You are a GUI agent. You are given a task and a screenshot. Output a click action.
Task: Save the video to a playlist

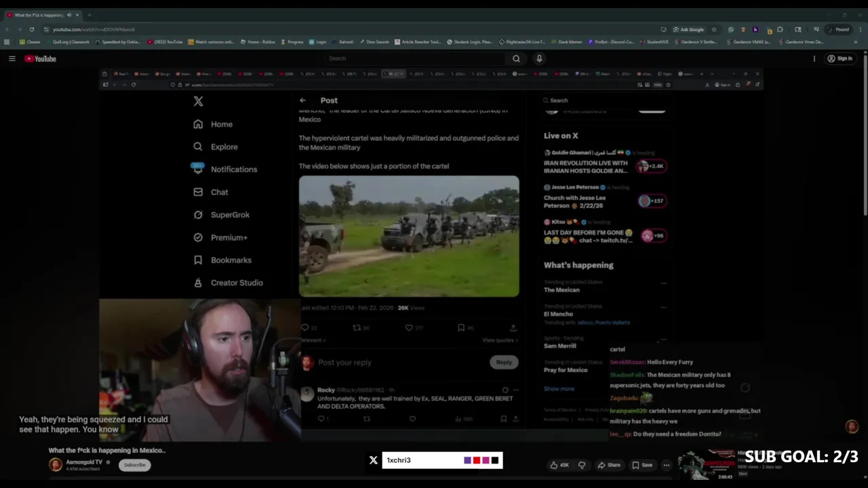(642, 465)
